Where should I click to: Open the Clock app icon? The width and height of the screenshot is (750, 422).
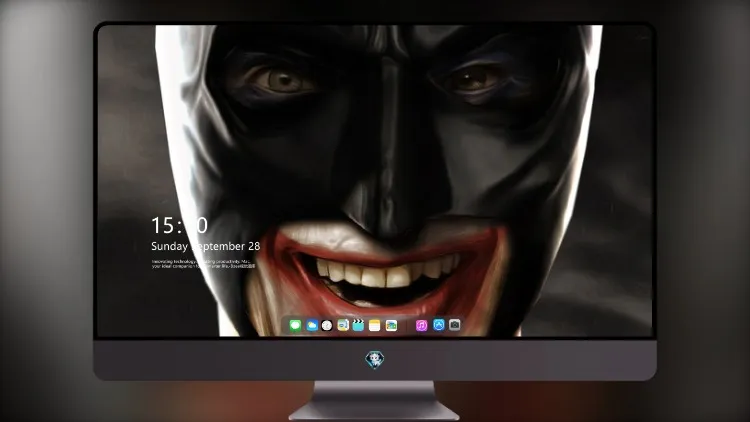(x=327, y=325)
